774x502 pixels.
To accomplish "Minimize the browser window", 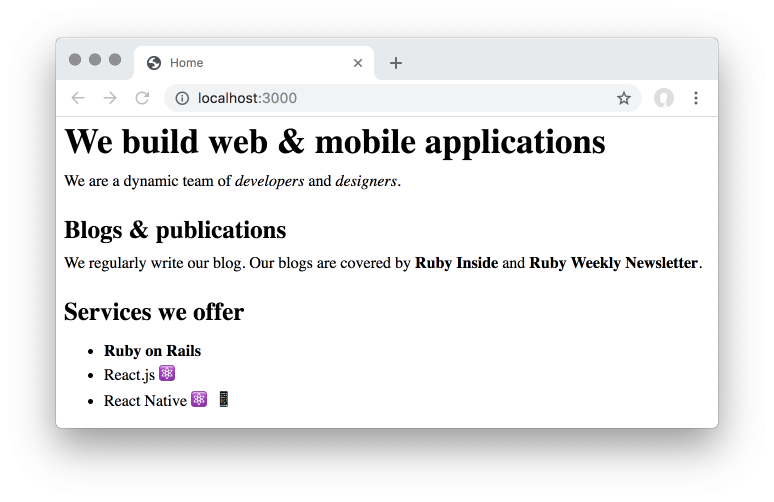I will point(95,60).
